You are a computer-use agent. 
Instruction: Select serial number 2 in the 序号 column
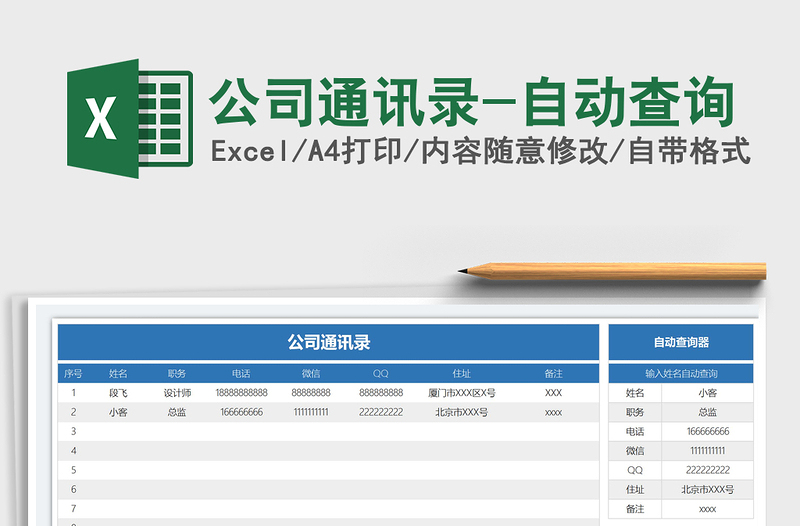(73, 412)
